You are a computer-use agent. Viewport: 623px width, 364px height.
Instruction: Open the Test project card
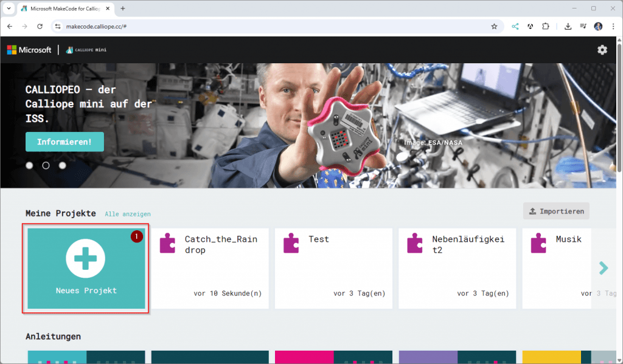[333, 267]
